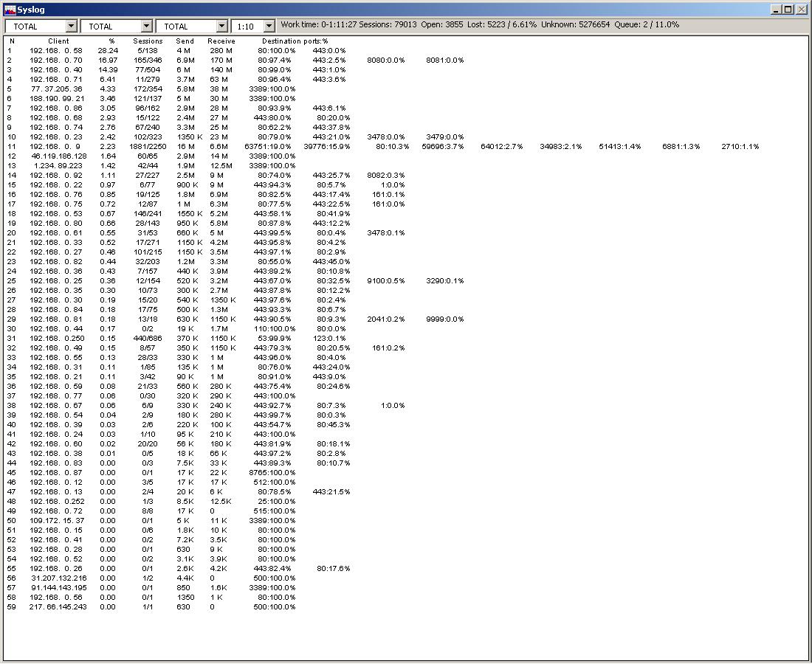This screenshot has width=812, height=664.
Task: Select client 46.119.186.128
Action: (x=58, y=156)
